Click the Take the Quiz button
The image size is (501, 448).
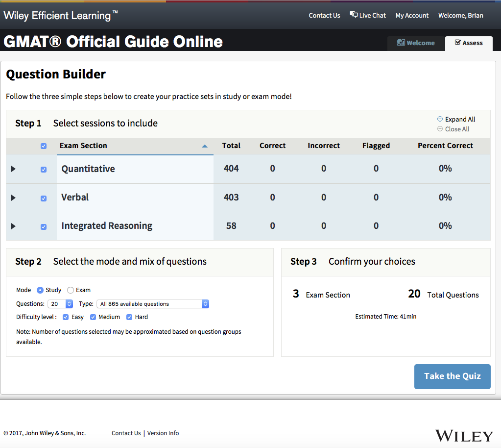[452, 376]
